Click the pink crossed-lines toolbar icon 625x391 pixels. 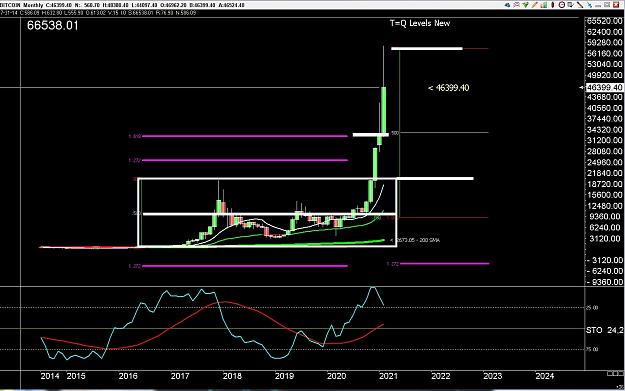(516, 5)
